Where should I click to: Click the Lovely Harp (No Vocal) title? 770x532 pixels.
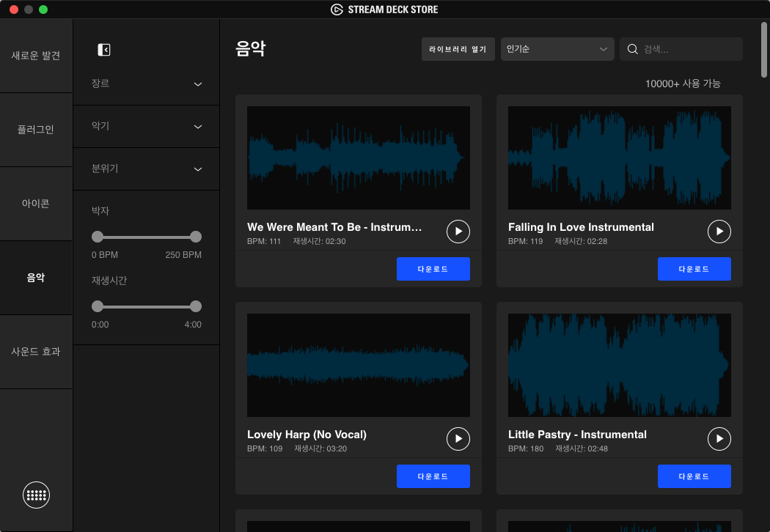pos(307,435)
